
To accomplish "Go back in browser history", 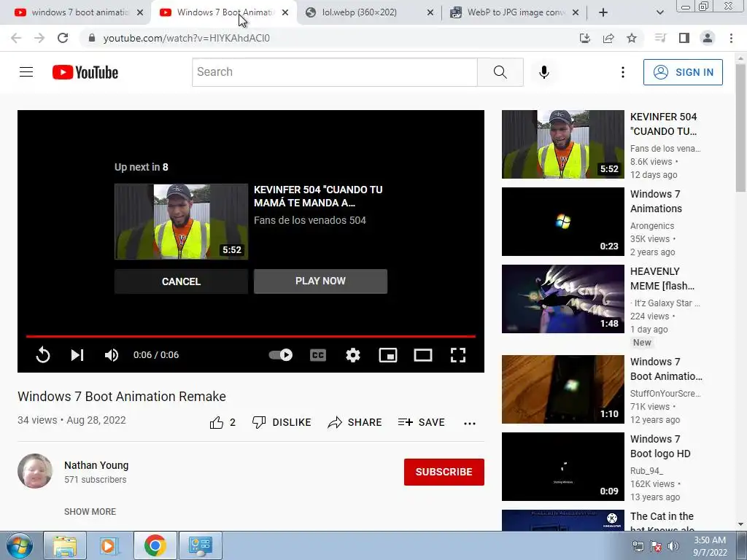I will coord(16,38).
